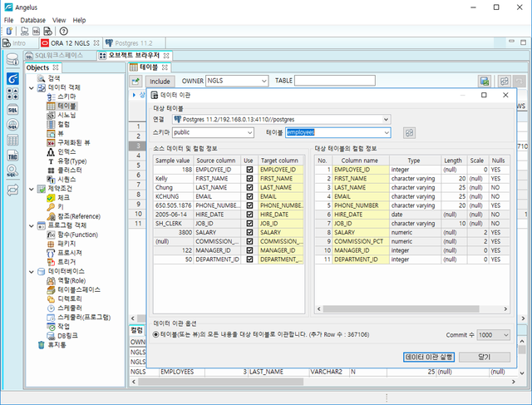532x405 pixels.
Task: Switch to SQL워크스페이스 tab
Action: tap(59, 56)
